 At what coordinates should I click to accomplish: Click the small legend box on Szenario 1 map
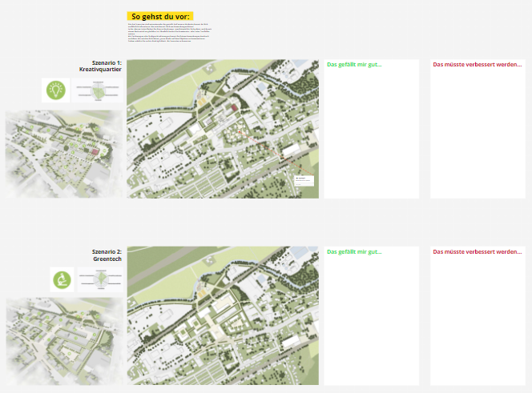click(304, 180)
